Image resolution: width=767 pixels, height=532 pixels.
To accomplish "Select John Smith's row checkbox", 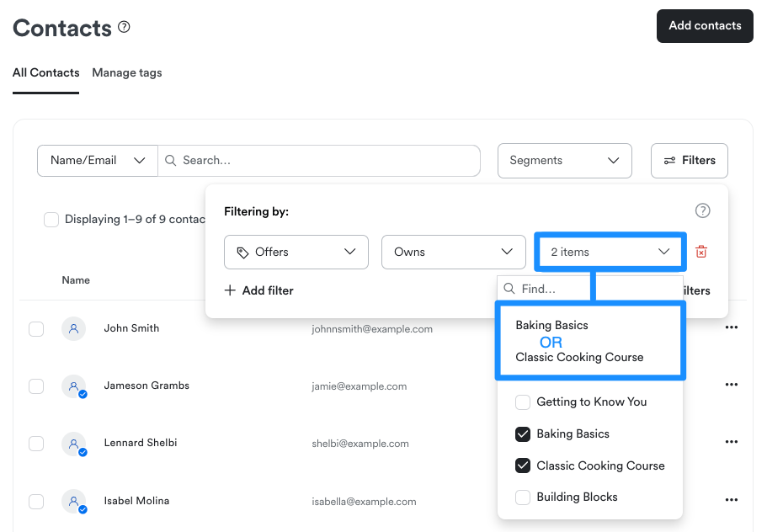I will tap(36, 329).
